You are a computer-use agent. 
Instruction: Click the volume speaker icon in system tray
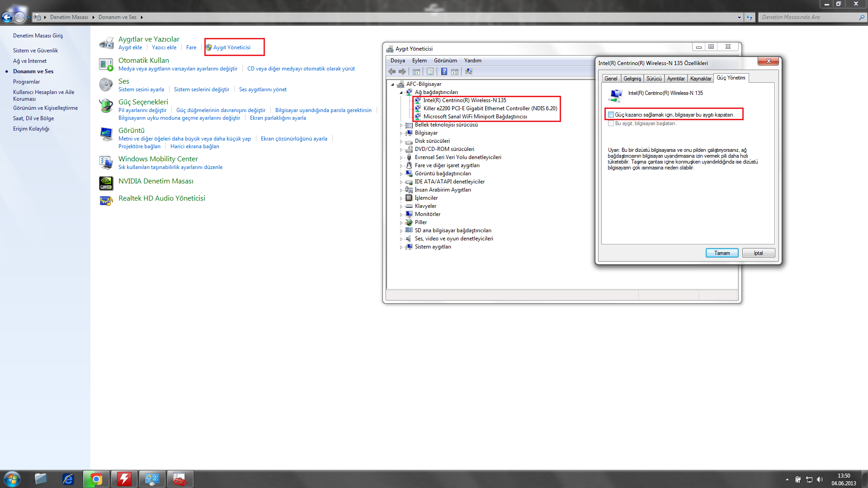pos(820,479)
